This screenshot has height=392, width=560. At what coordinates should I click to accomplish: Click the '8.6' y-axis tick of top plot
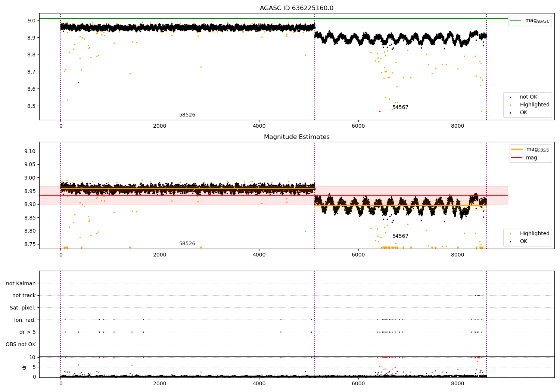coord(32,89)
